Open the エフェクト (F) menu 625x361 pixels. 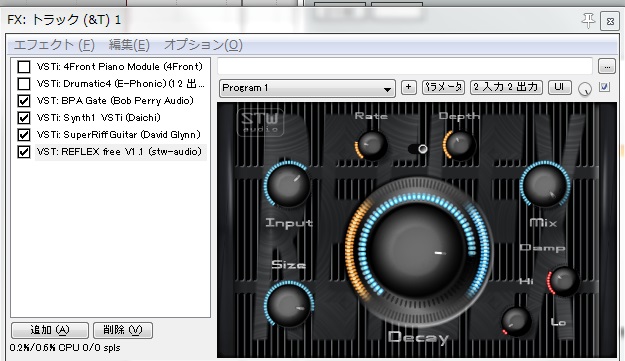(54, 45)
